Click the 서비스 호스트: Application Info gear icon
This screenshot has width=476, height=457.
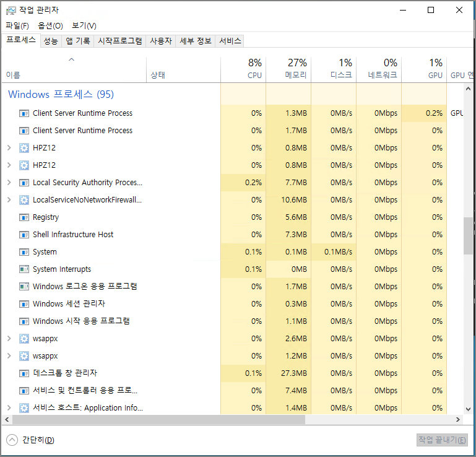coord(24,408)
